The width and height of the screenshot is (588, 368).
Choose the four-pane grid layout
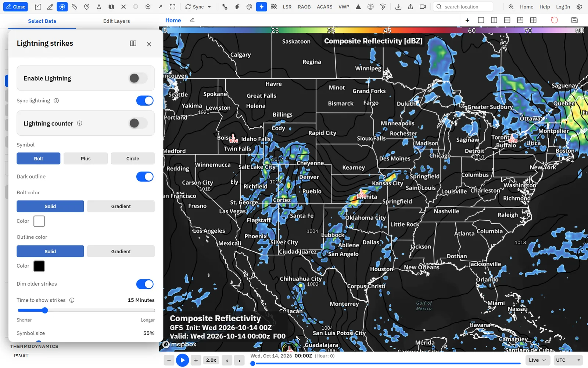coord(533,20)
